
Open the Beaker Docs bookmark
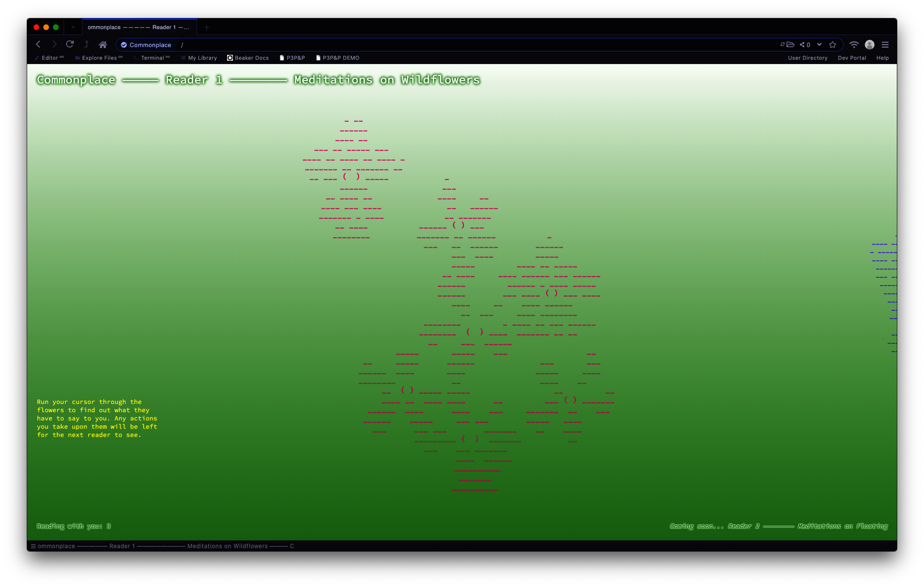pyautogui.click(x=248, y=58)
